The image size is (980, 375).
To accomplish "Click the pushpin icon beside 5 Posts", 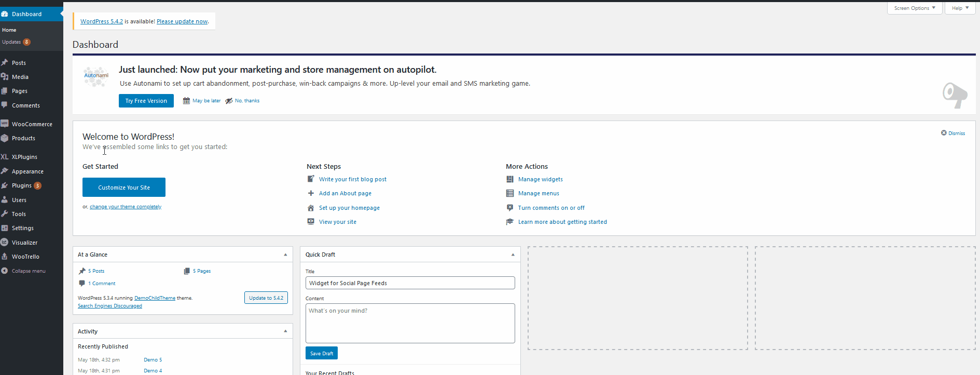I will [82, 271].
